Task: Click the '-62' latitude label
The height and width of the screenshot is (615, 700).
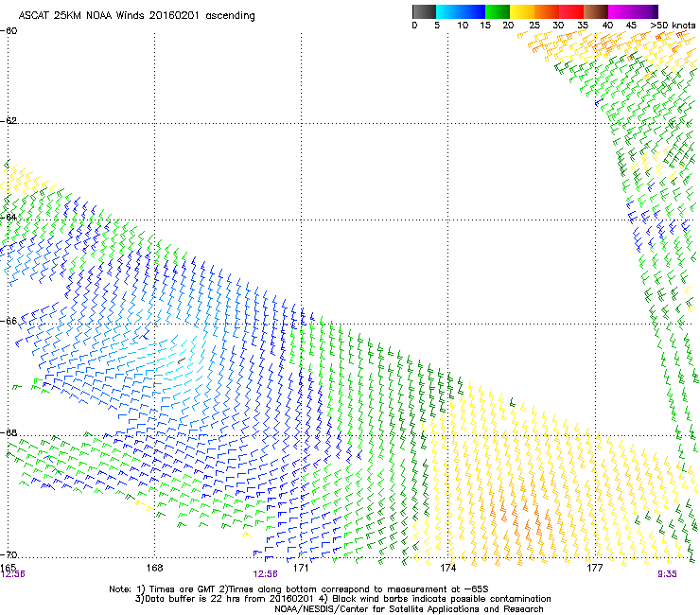Action: pyautogui.click(x=9, y=120)
